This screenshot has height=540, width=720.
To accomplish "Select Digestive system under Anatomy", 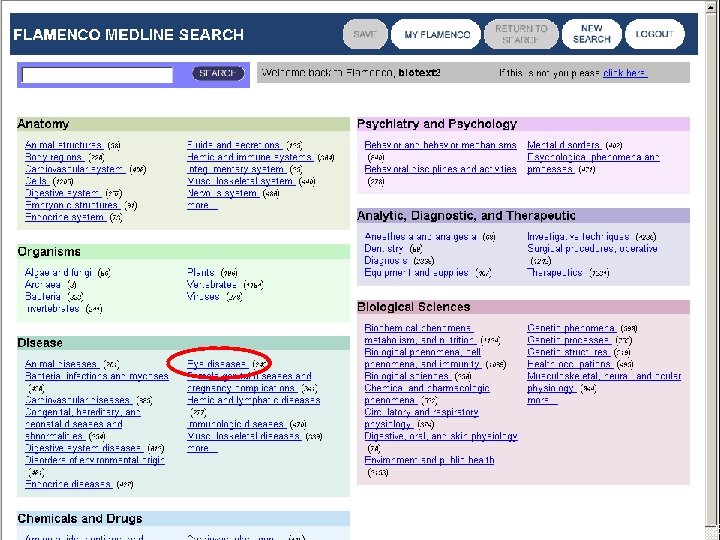I will click(x=63, y=193).
